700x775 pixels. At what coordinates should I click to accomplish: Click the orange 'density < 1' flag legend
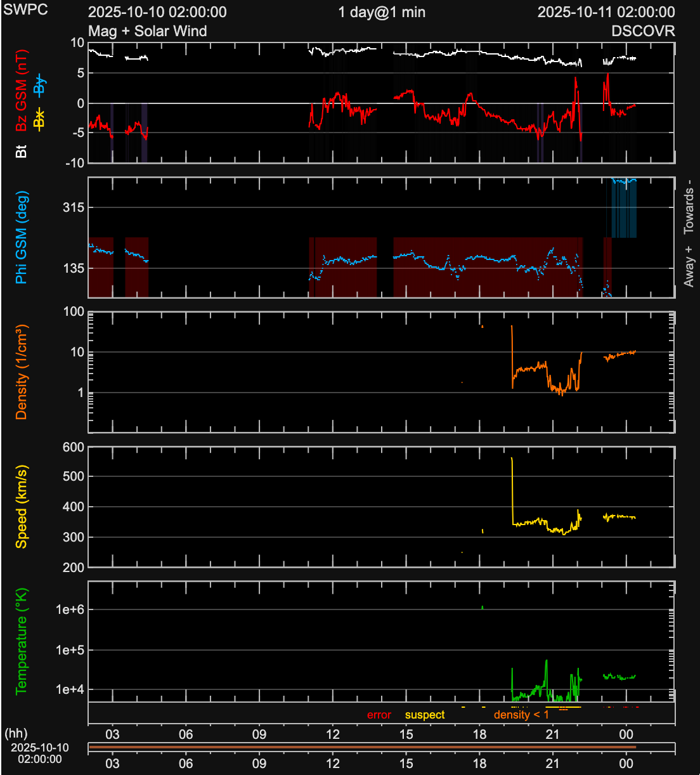[521, 715]
